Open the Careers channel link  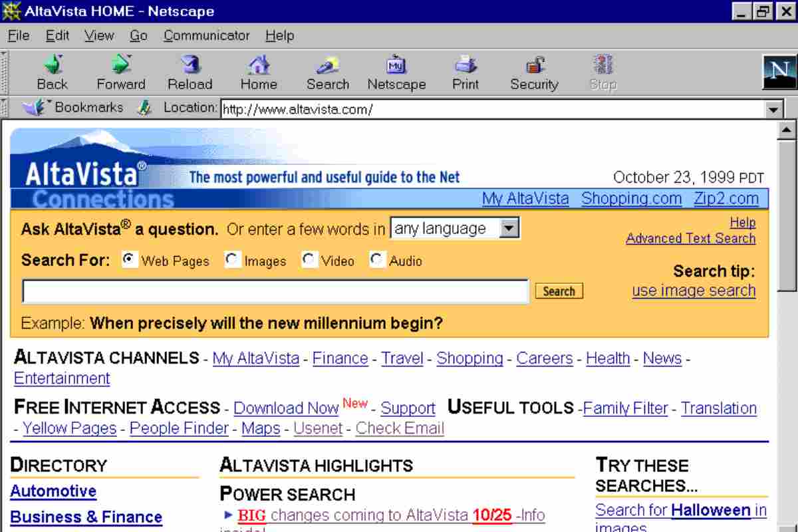coord(544,358)
